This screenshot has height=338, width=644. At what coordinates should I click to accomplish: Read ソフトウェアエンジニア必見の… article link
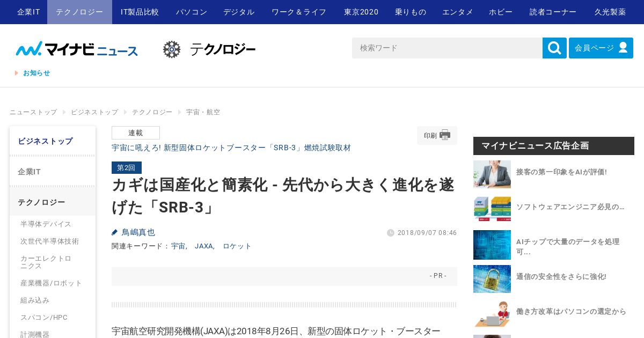tap(570, 207)
